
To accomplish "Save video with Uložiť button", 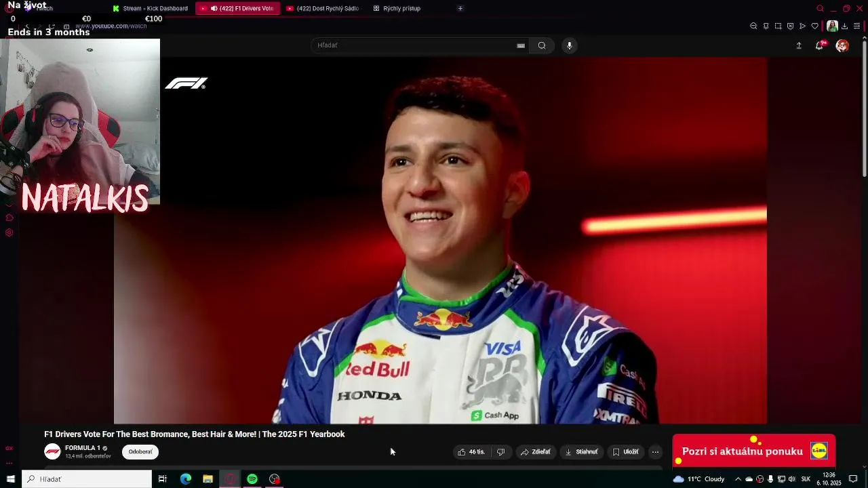I will tap(625, 452).
